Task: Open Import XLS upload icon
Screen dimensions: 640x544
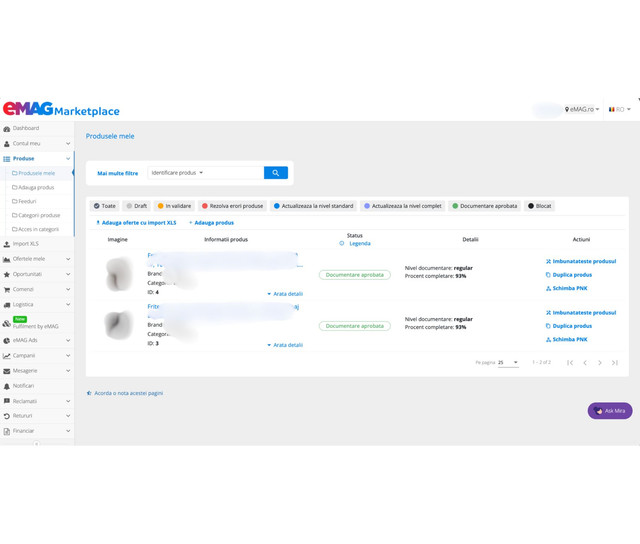Action: point(7,244)
